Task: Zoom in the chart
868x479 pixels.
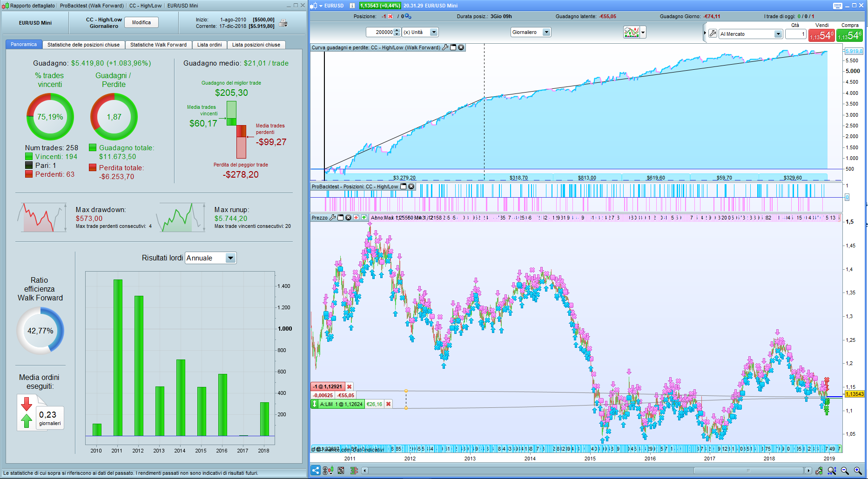Action: point(858,471)
